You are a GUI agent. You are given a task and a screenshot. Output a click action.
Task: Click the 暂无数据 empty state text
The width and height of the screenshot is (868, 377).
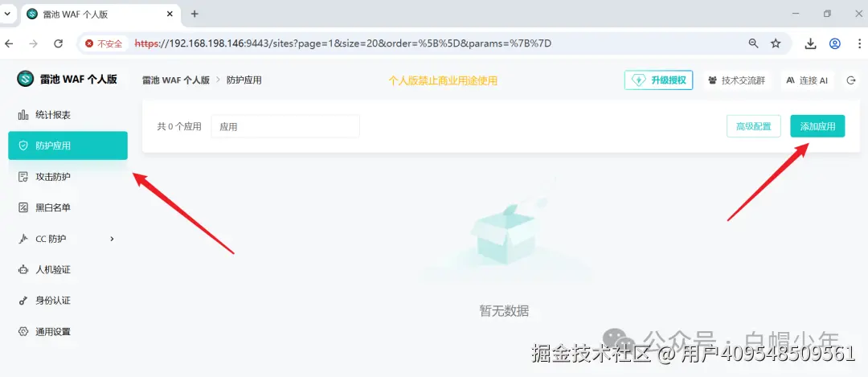[x=504, y=310]
